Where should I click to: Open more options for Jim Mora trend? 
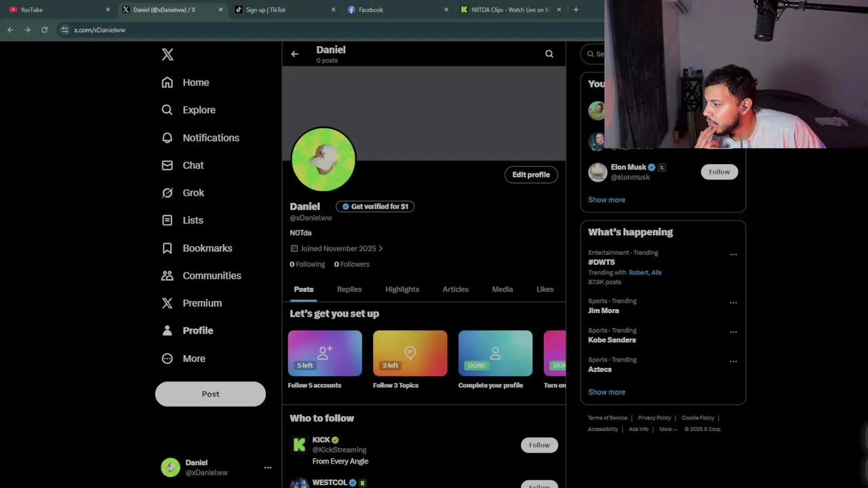pyautogui.click(x=733, y=303)
